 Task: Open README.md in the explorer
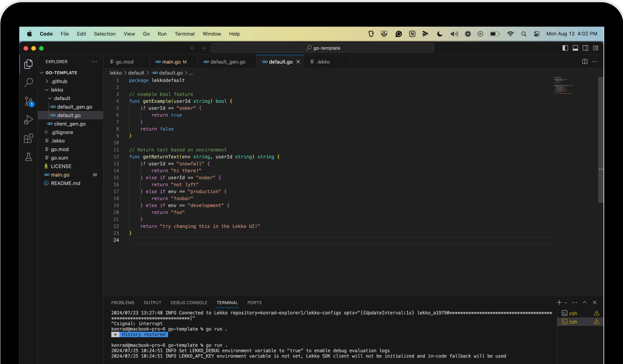(70, 183)
